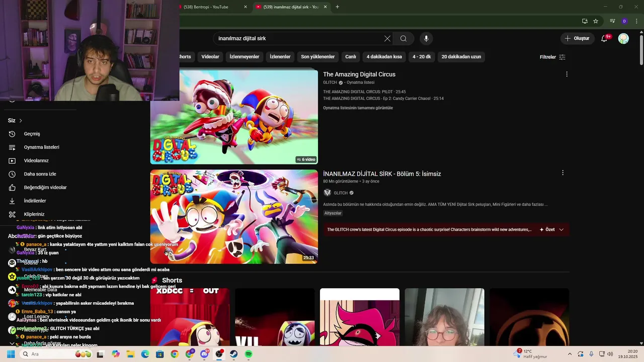644x362 pixels.
Task: Open Discord from taskbar
Action: pos(204,354)
